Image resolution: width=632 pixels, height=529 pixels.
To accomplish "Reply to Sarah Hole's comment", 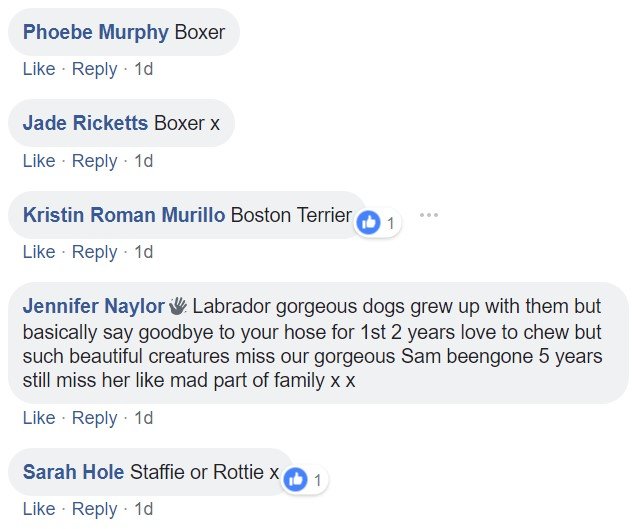I will pos(95,509).
